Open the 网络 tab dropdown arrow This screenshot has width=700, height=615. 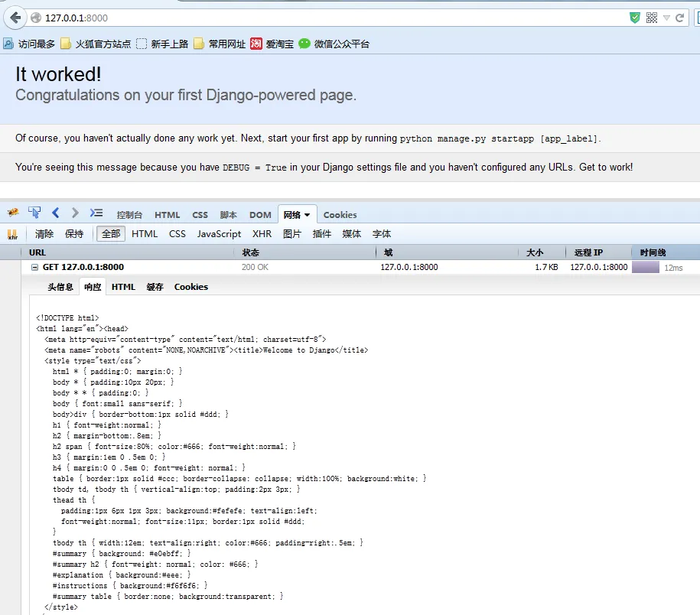(x=307, y=215)
